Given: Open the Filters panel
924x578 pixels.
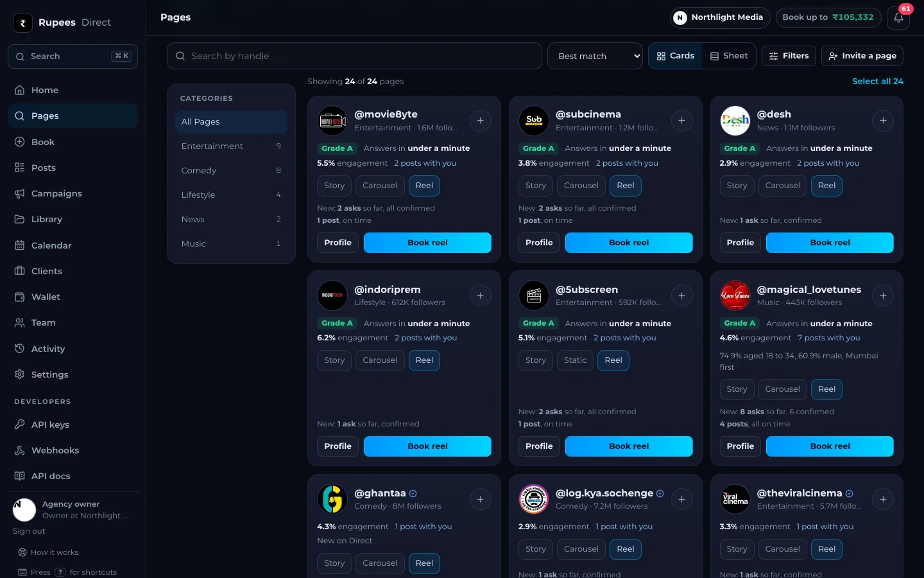Looking at the screenshot, I should [x=789, y=56].
